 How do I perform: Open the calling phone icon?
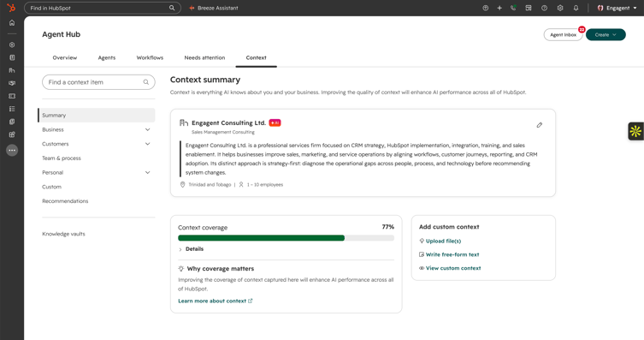(x=513, y=8)
